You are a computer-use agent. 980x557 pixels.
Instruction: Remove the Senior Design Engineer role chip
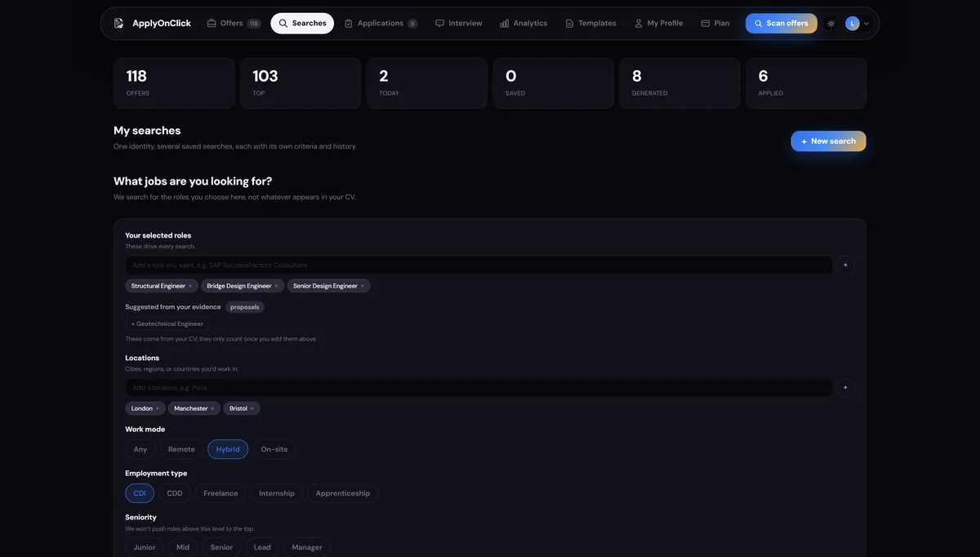click(363, 286)
